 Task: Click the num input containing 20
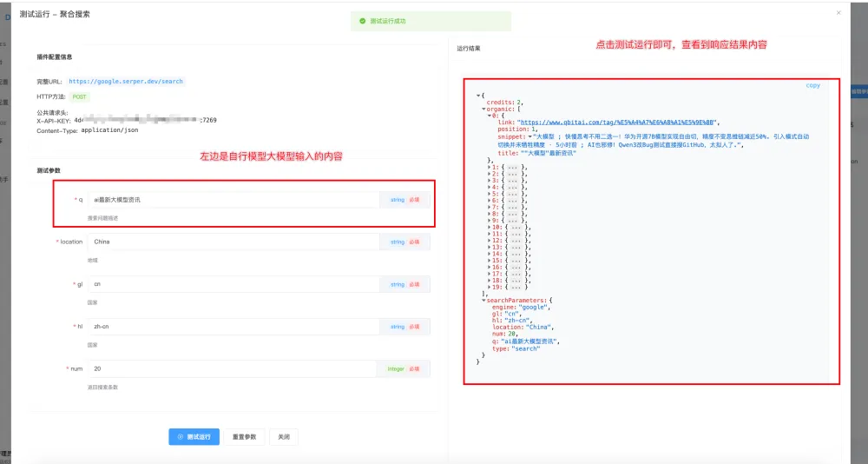(x=232, y=368)
